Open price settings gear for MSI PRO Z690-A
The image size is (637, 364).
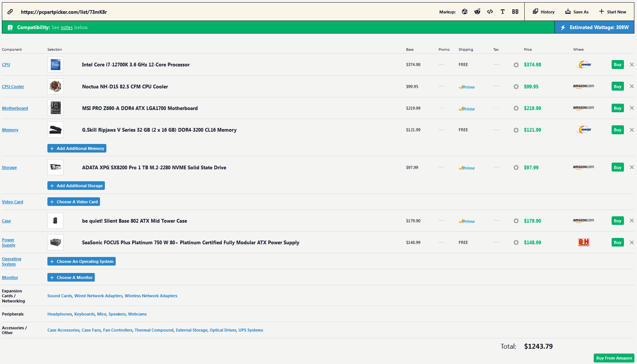[516, 108]
